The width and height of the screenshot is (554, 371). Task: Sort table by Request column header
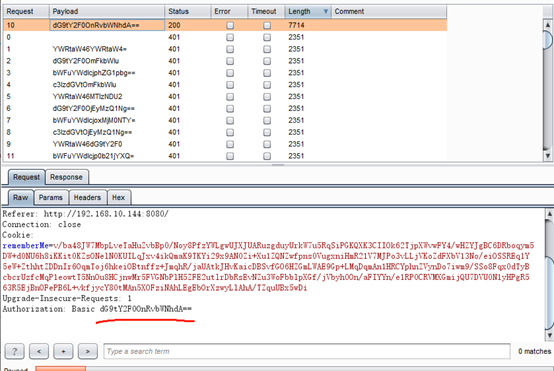26,11
